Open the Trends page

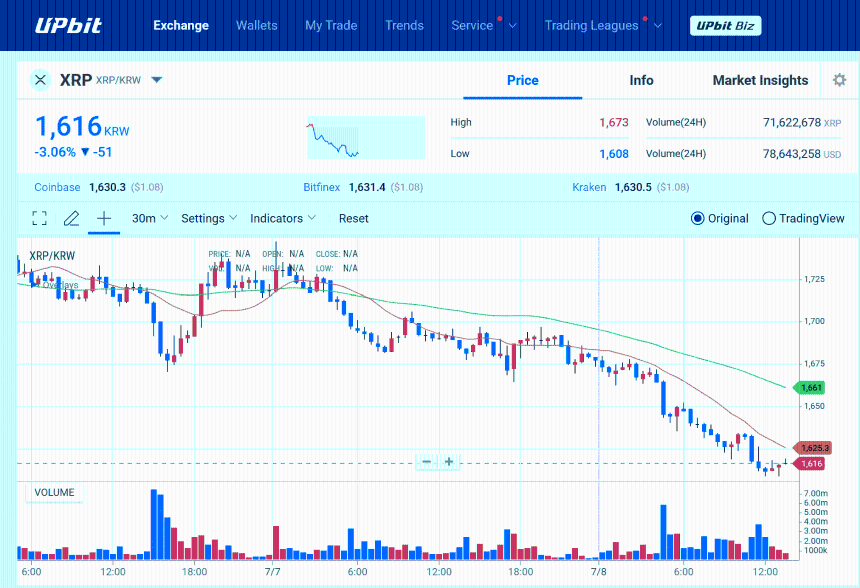(x=404, y=25)
